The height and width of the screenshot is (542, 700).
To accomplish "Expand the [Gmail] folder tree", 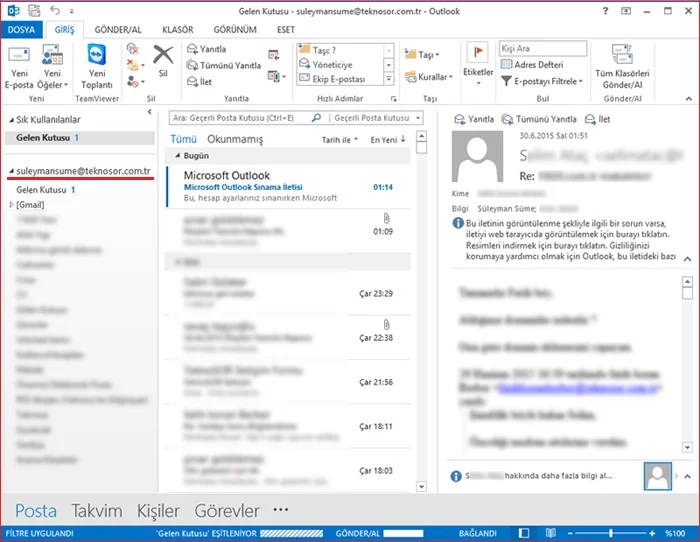I will point(12,205).
